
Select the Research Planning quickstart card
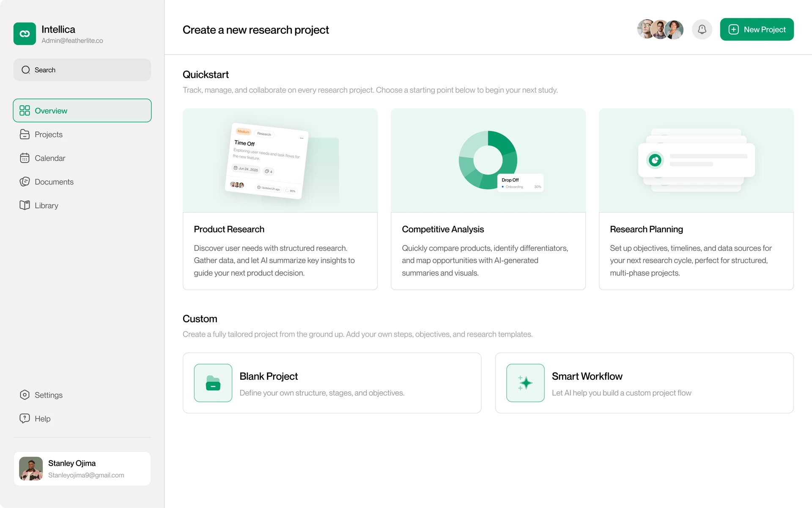[696, 199]
